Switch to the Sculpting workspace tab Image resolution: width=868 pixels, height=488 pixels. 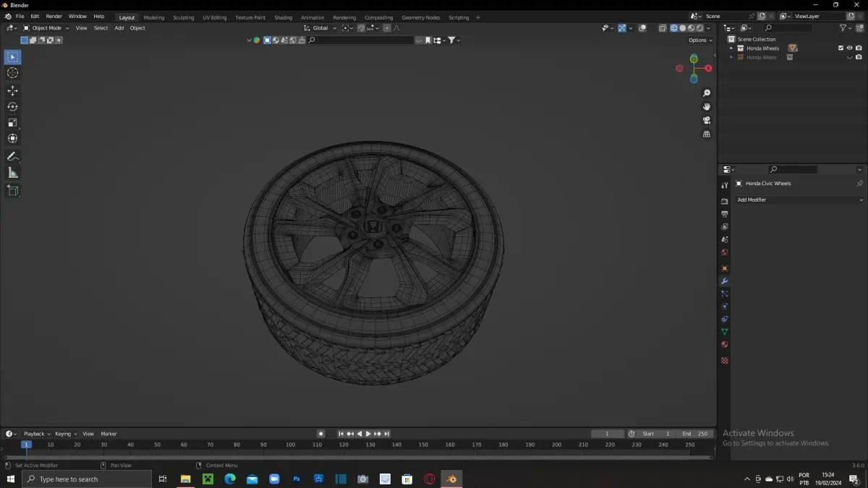pos(184,17)
